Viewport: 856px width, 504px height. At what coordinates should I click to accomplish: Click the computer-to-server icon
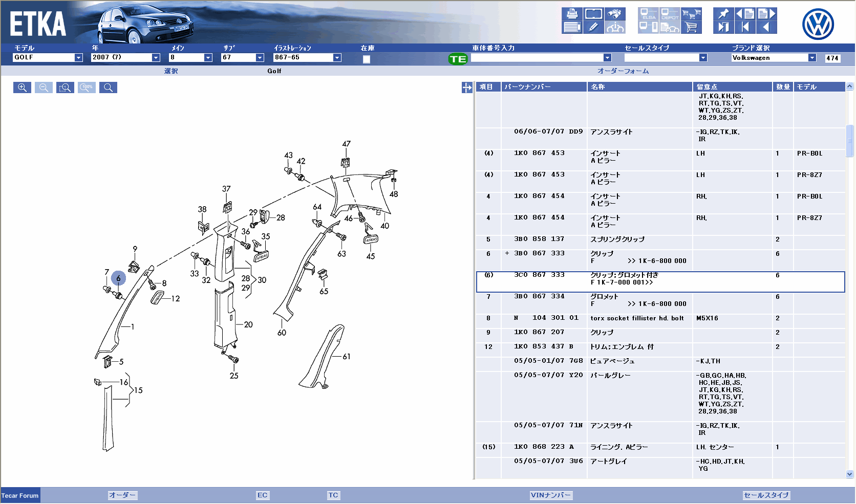point(649,27)
